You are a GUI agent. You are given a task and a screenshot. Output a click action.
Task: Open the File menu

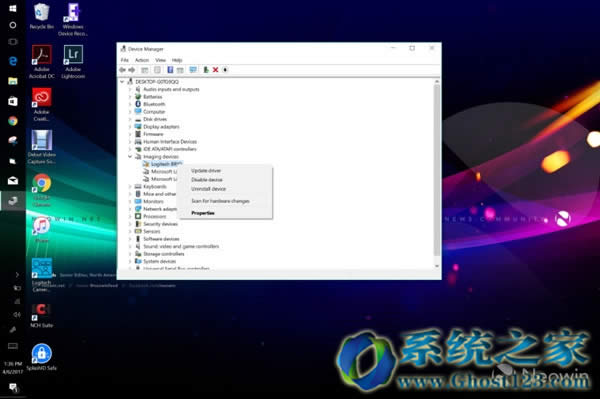(125, 60)
